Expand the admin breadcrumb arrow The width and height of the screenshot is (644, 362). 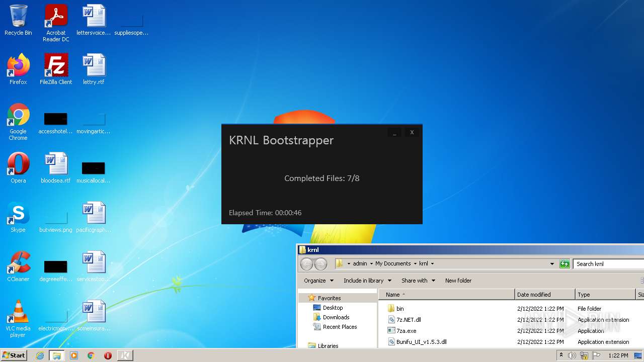pos(371,263)
